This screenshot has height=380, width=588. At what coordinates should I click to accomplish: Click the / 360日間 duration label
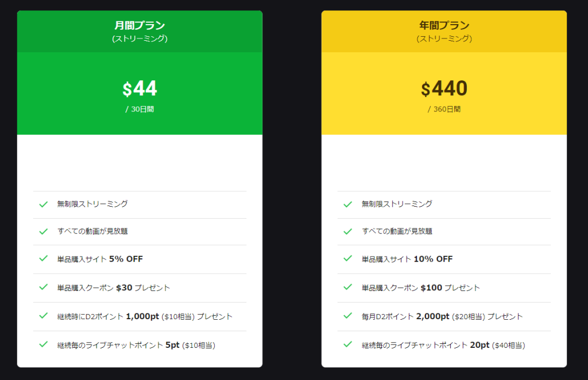[444, 109]
